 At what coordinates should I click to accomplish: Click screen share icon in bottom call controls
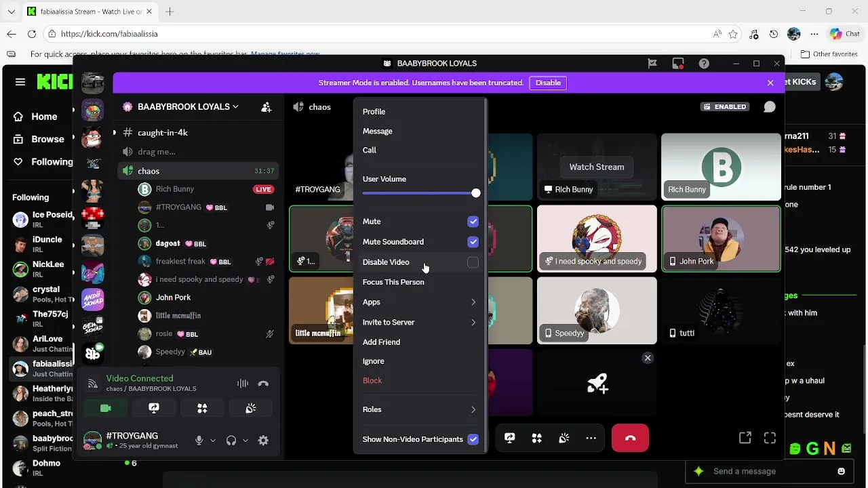click(x=510, y=439)
